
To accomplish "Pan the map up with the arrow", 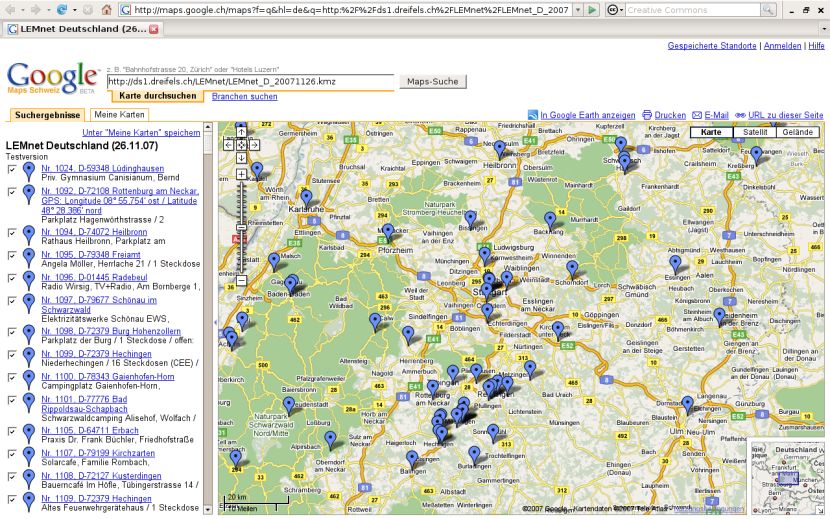I will pos(241,132).
